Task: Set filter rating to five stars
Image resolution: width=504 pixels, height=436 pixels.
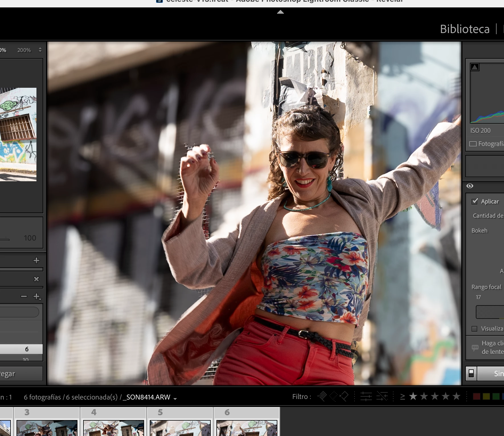Action: [456, 396]
